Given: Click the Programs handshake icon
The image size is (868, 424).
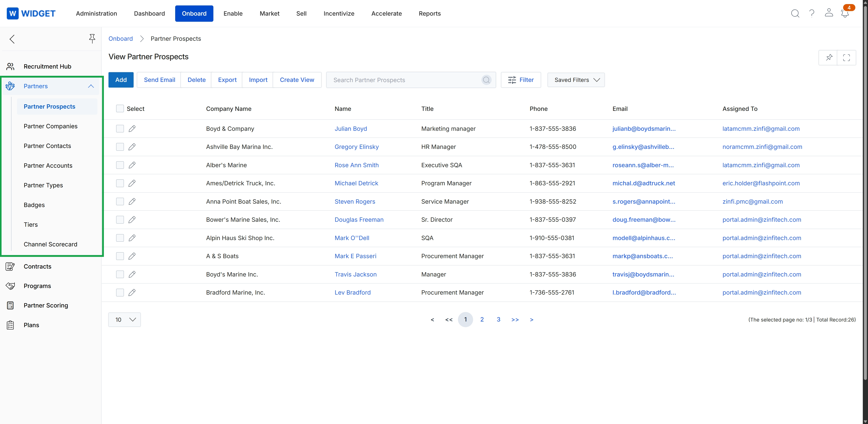Looking at the screenshot, I should coord(10,286).
